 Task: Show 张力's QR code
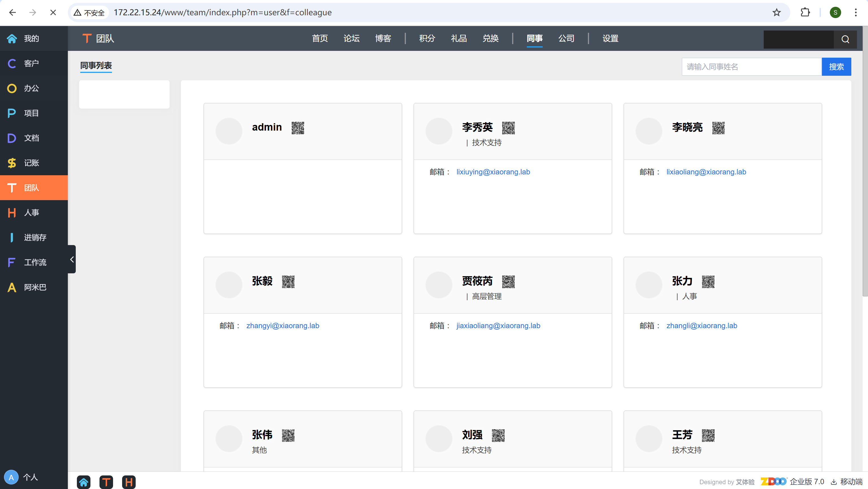point(708,282)
